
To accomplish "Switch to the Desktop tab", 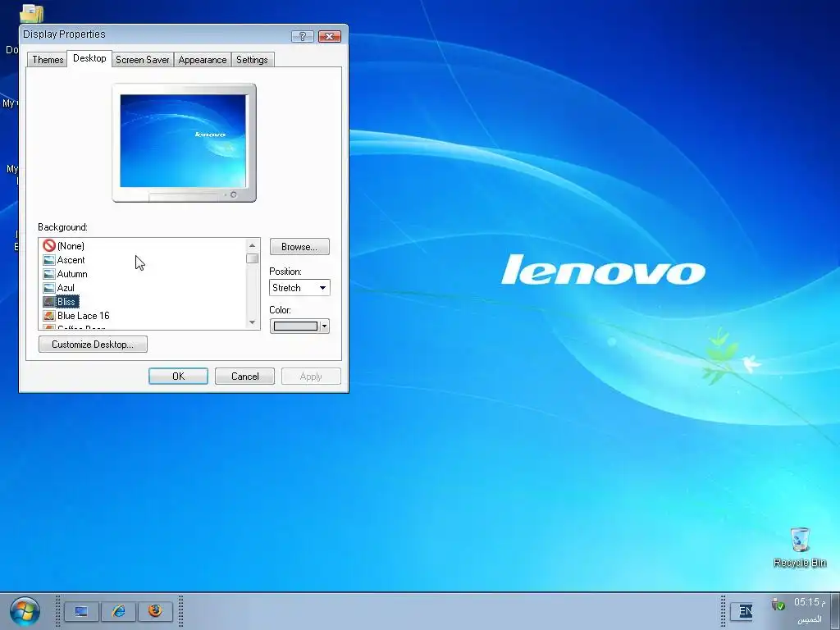I will (x=89, y=58).
